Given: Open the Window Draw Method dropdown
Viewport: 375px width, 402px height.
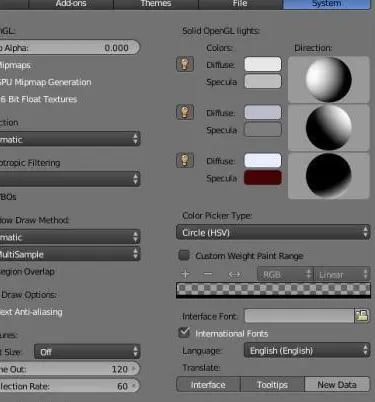Looking at the screenshot, I should 70,237.
